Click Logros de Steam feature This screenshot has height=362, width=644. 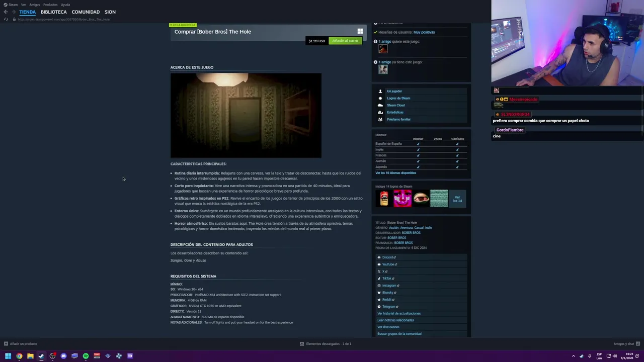click(x=398, y=98)
